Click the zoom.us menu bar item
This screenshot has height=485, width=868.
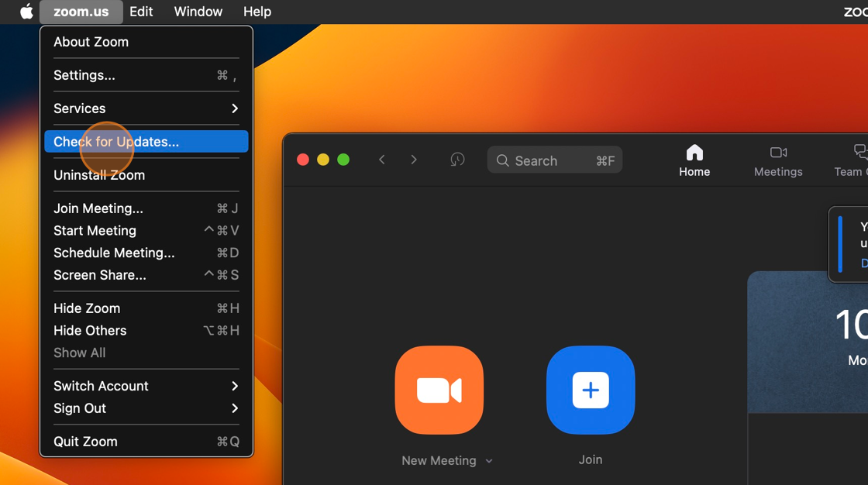click(x=81, y=12)
